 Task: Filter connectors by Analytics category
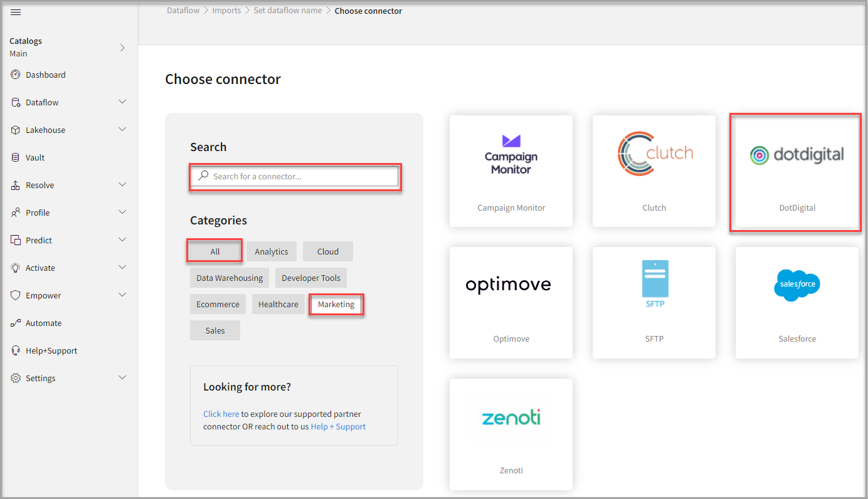click(x=272, y=251)
